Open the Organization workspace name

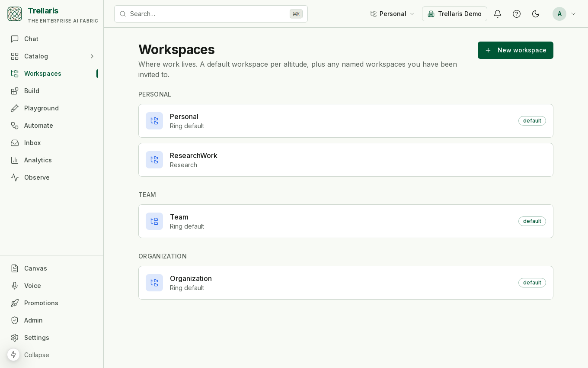click(x=191, y=278)
